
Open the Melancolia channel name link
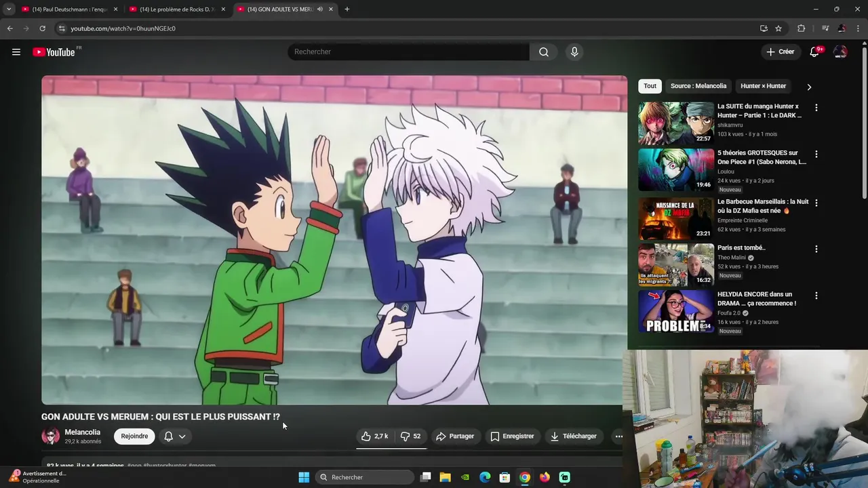(83, 432)
